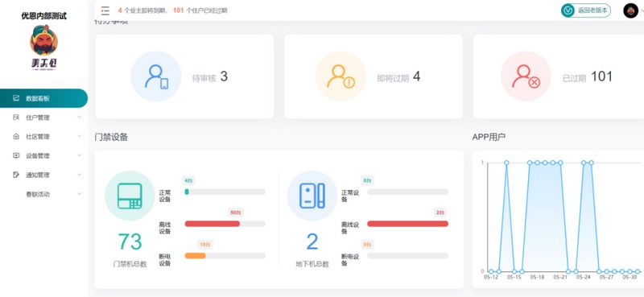
Task: Click the green V icon on 返回老版本
Action: 568,10
